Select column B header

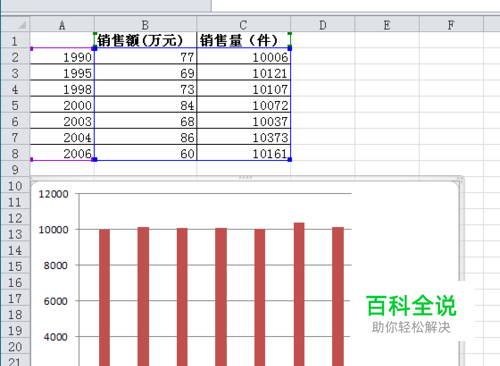pos(145,25)
